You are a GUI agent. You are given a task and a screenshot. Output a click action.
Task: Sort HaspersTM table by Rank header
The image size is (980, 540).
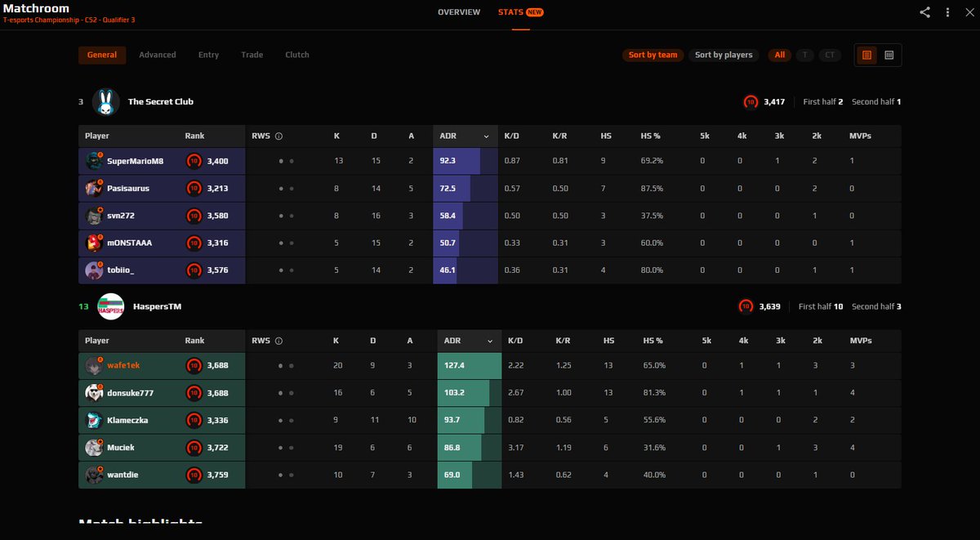[194, 341]
